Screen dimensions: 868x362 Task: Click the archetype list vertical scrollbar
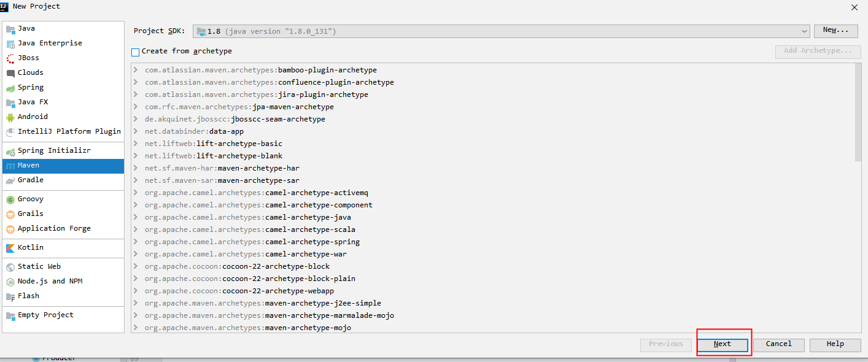(858, 112)
